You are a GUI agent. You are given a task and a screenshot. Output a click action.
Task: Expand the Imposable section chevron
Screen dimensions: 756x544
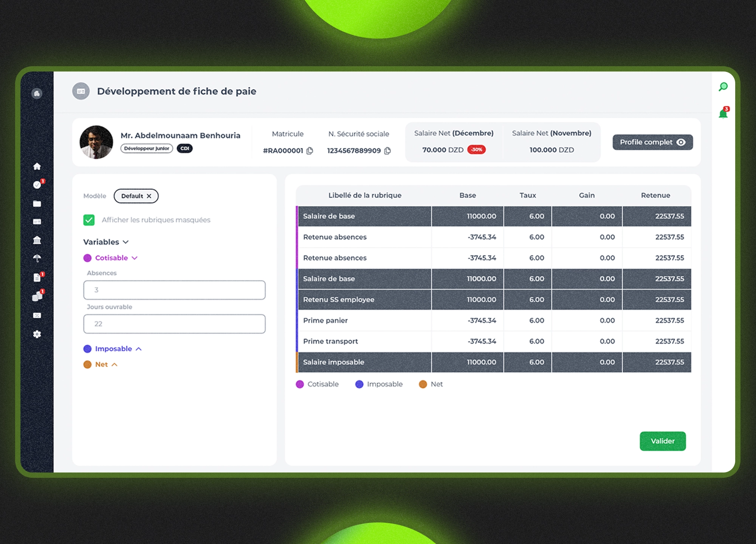139,349
